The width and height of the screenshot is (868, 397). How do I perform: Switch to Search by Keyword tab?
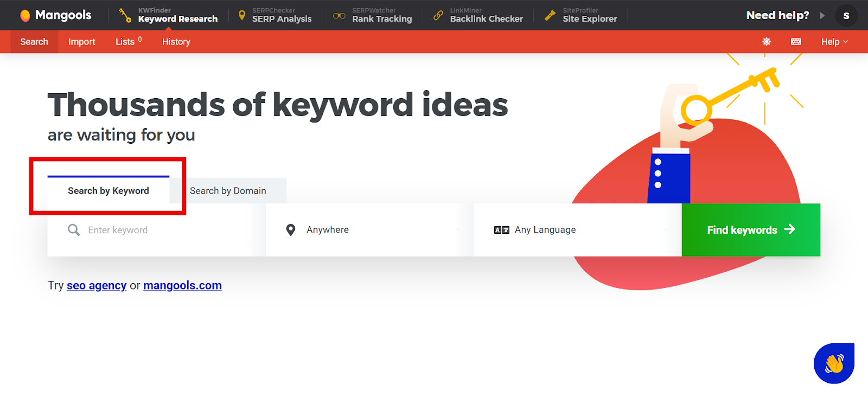108,190
